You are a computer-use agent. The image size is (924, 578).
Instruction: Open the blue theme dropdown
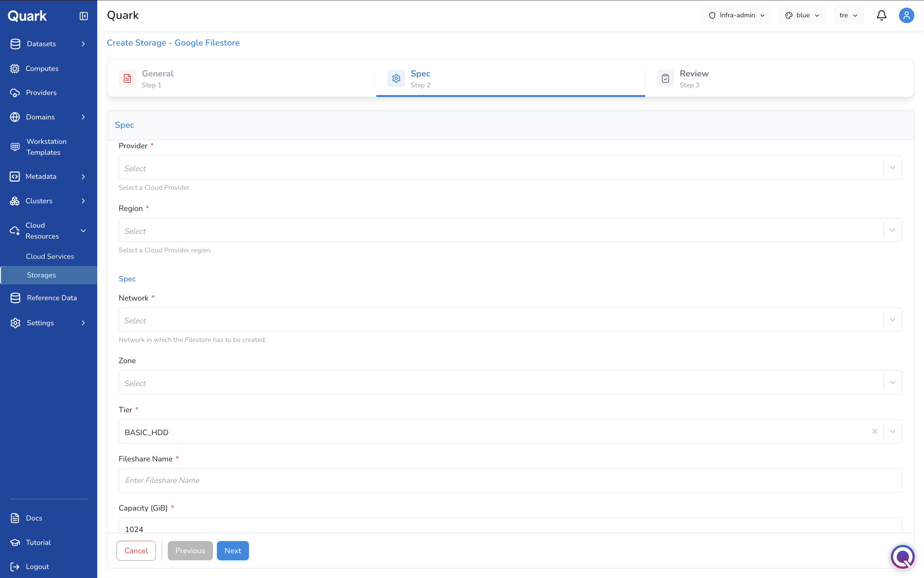pos(802,15)
